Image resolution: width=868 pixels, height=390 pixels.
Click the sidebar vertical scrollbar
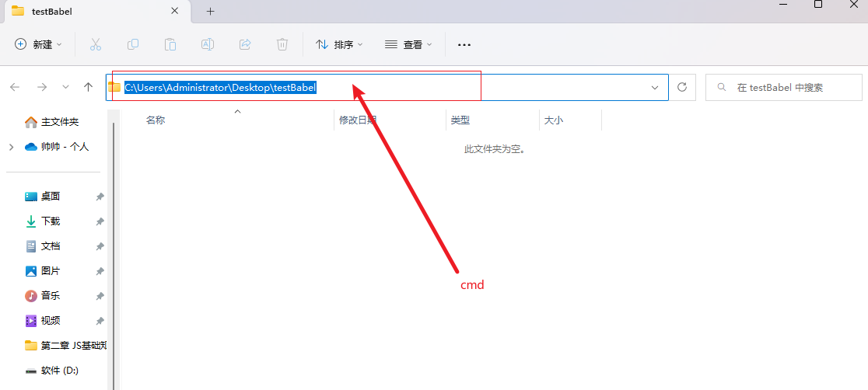[114, 255]
